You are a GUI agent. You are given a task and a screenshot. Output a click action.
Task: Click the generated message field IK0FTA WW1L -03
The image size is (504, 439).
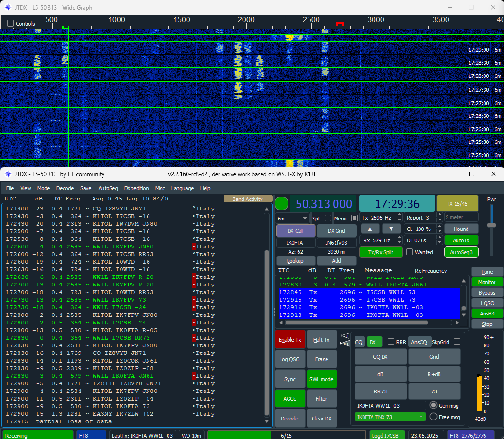click(390, 406)
